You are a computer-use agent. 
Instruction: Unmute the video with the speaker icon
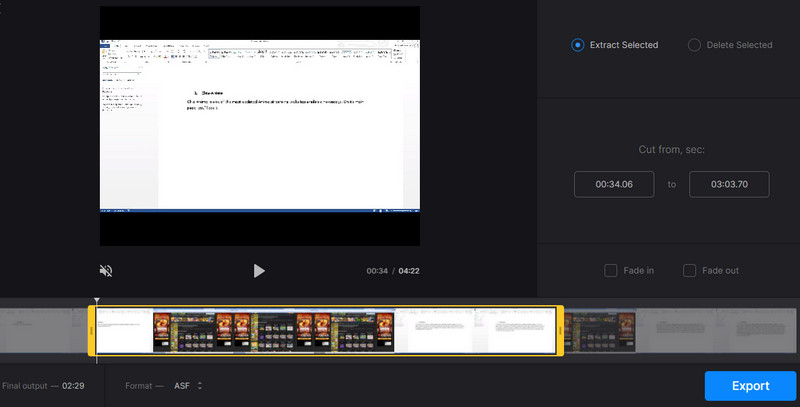click(106, 271)
